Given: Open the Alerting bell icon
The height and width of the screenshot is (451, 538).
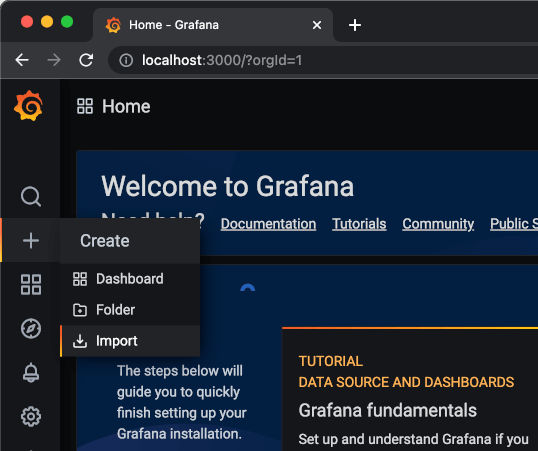Looking at the screenshot, I should [31, 372].
